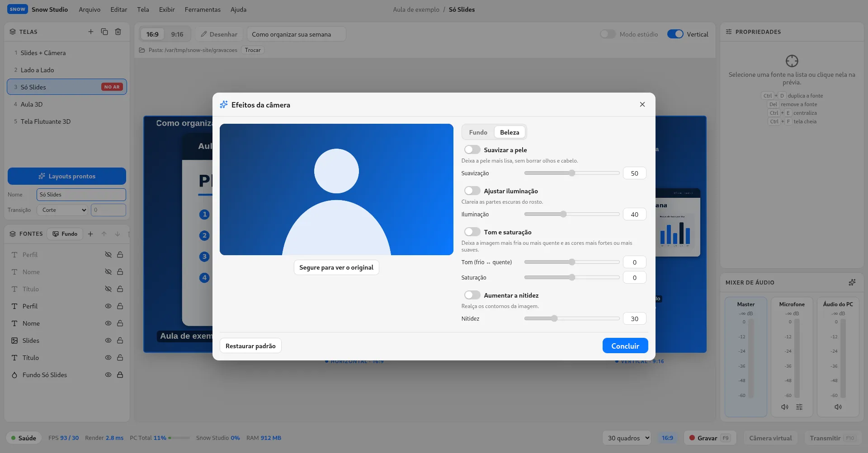Select the Aula 3D tela row
Viewport: 868px width, 453px height.
67,104
